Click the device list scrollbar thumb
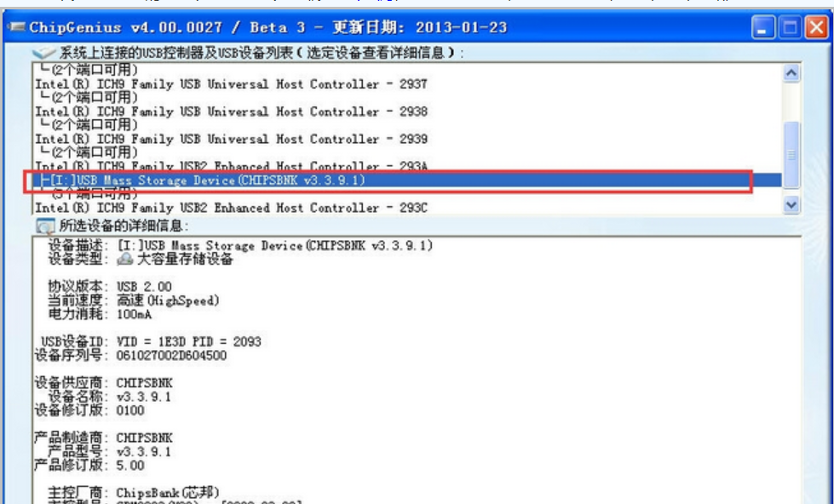 (x=791, y=153)
